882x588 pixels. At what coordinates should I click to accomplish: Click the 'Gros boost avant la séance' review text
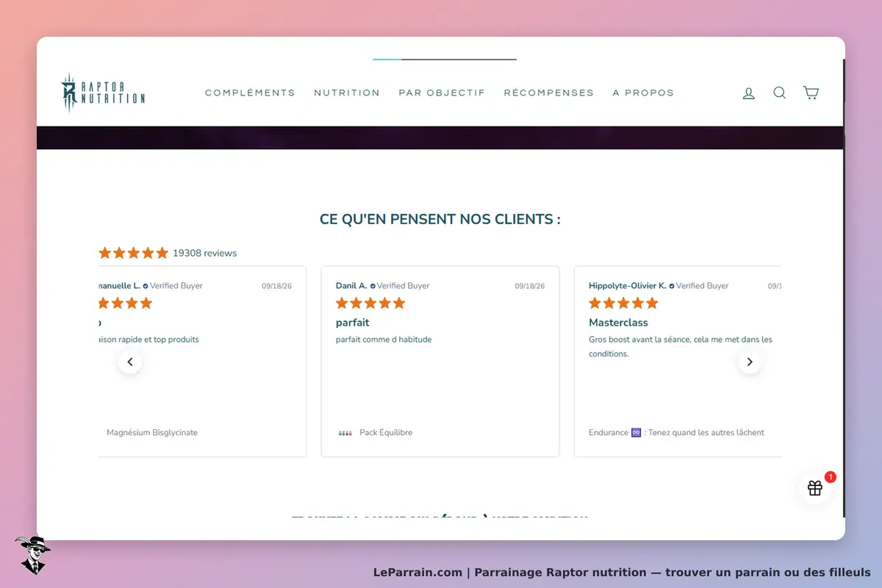pyautogui.click(x=681, y=346)
